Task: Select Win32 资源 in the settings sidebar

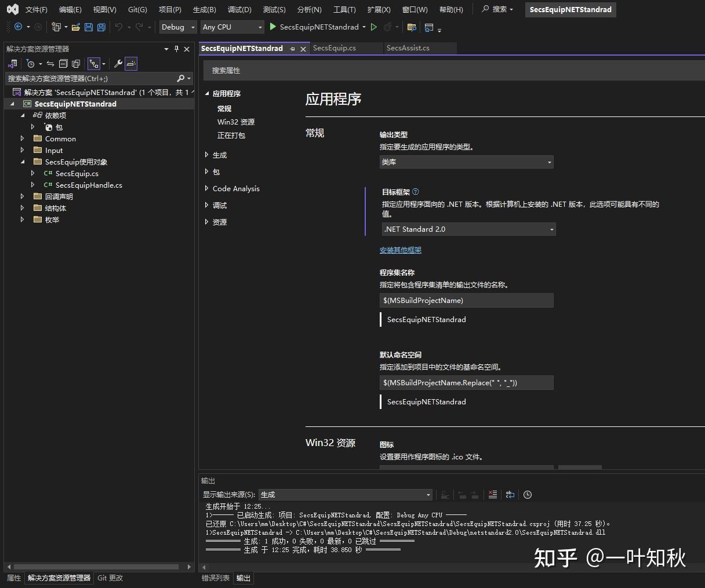Action: pos(236,122)
